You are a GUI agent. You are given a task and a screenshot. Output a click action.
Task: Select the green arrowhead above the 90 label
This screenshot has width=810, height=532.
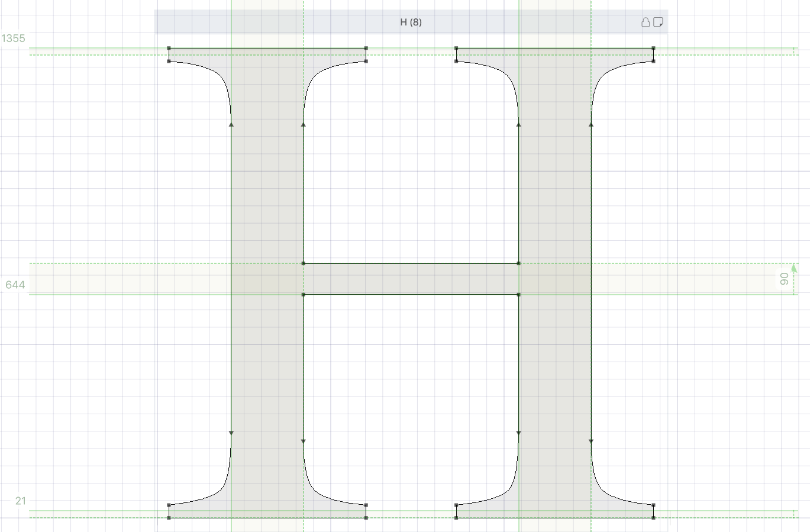[x=794, y=267]
